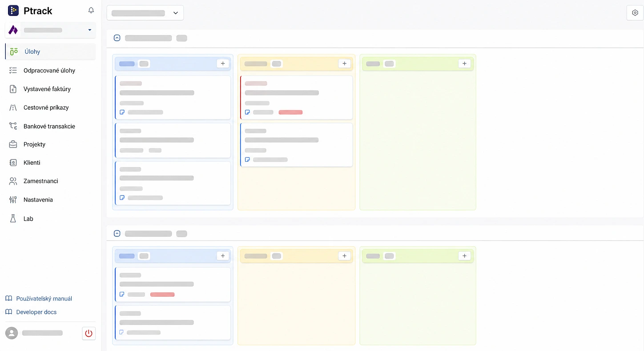Click note icon on first blue card, first group
644x351 pixels.
point(122,112)
